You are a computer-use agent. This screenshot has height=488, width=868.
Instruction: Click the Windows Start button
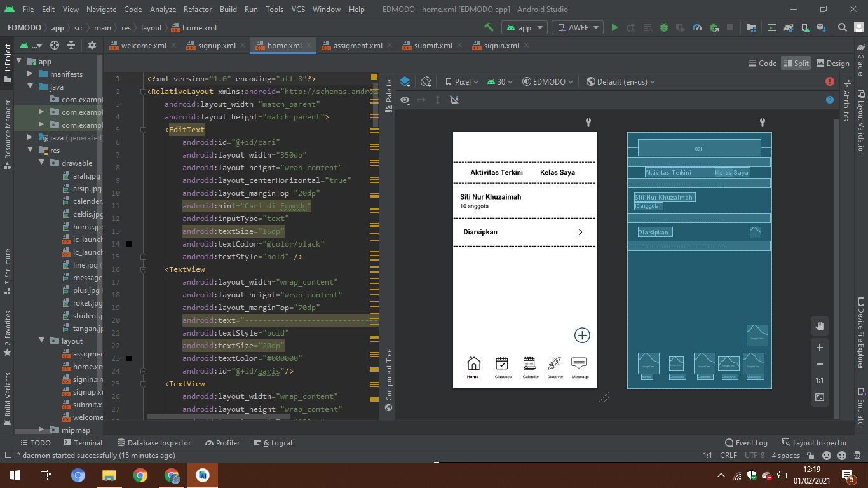point(15,475)
